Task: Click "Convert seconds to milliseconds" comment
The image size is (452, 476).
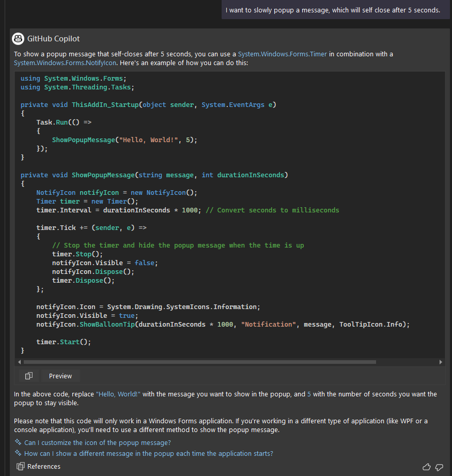Action: [x=272, y=210]
